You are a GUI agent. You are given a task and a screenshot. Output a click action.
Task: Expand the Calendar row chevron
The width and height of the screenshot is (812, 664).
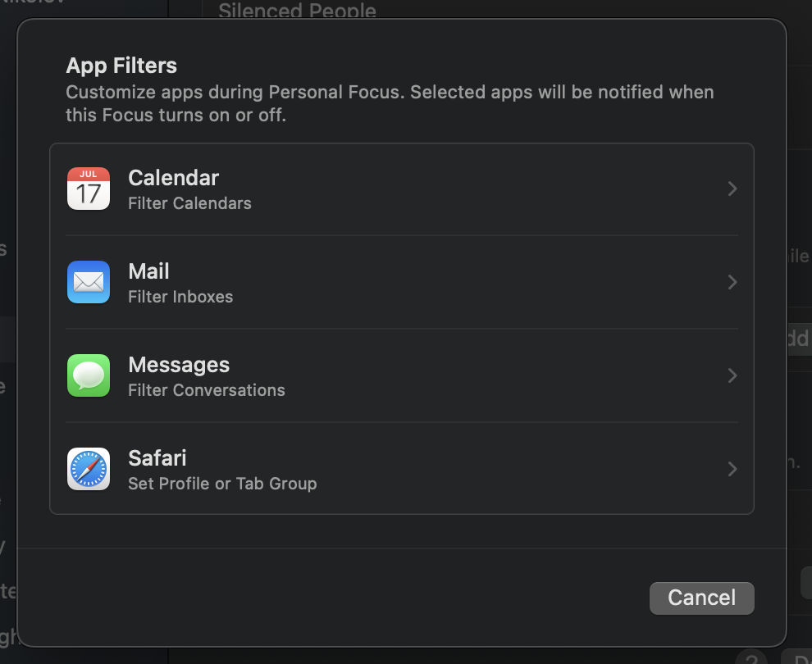732,189
